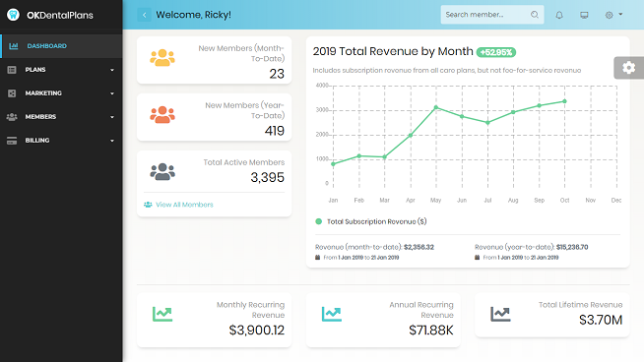Click the Annual Recurring Revenue chart icon
The width and height of the screenshot is (644, 362).
pyautogui.click(x=332, y=314)
